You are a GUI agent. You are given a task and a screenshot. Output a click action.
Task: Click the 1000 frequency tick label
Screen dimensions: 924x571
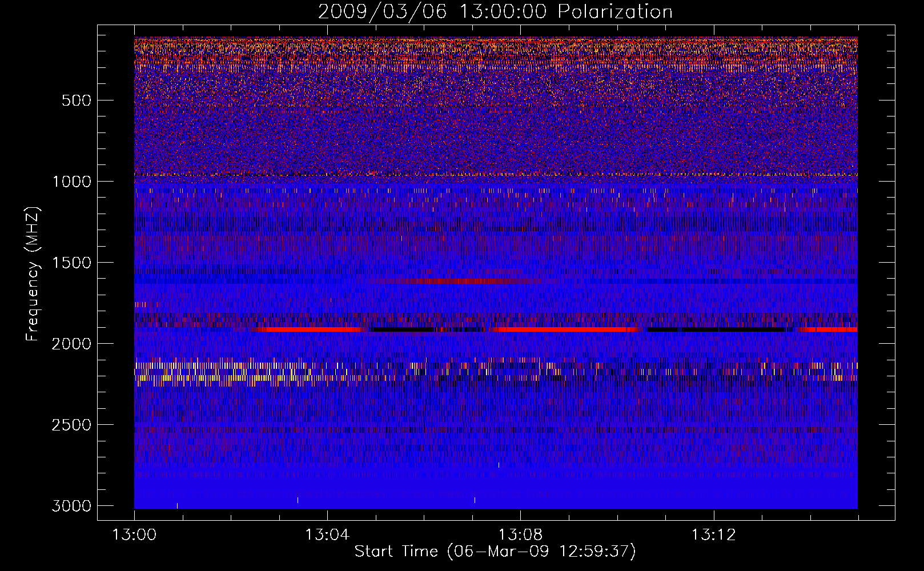71,182
